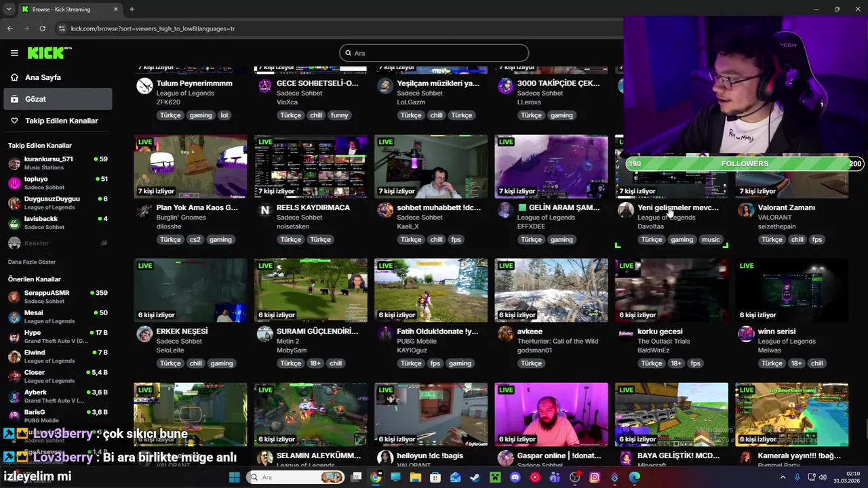Go back in browser history
Screen dimensions: 868x488
click(x=9, y=28)
